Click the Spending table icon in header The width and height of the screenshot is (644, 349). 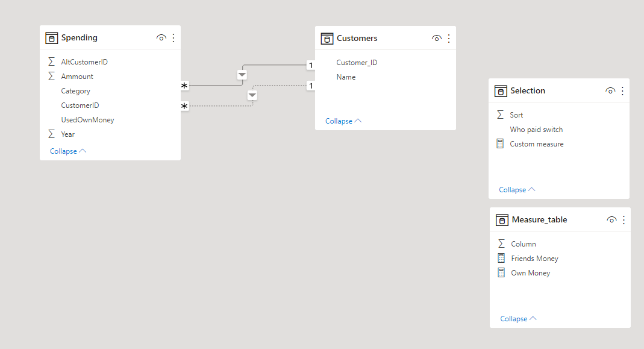pyautogui.click(x=51, y=38)
